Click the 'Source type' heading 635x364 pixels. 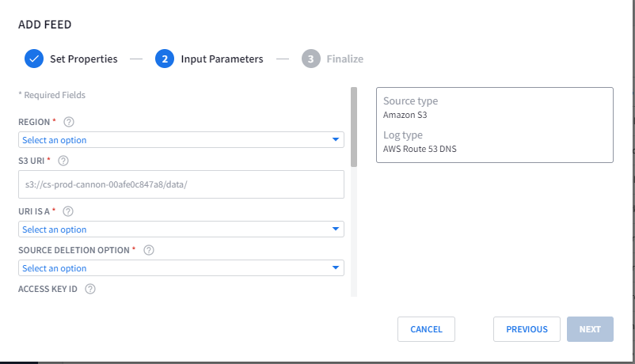[x=410, y=100]
